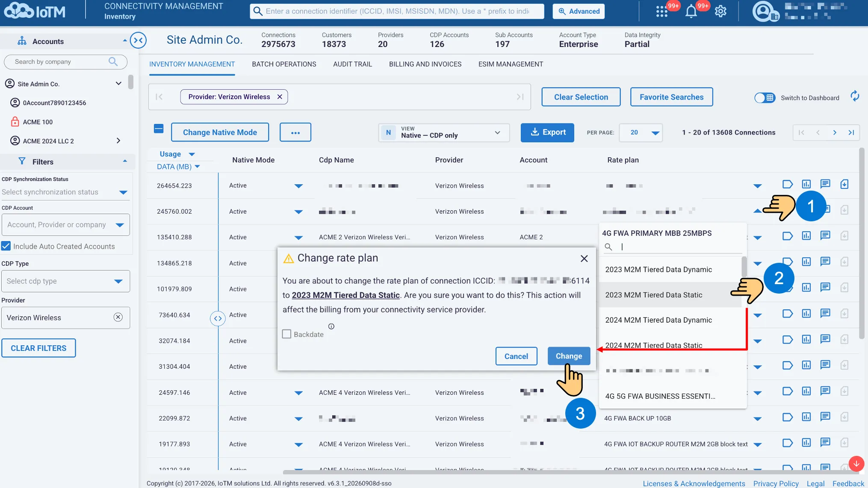Open usage chart icon for 135410.288 row
Screen dimensions: 868x488
806,236
